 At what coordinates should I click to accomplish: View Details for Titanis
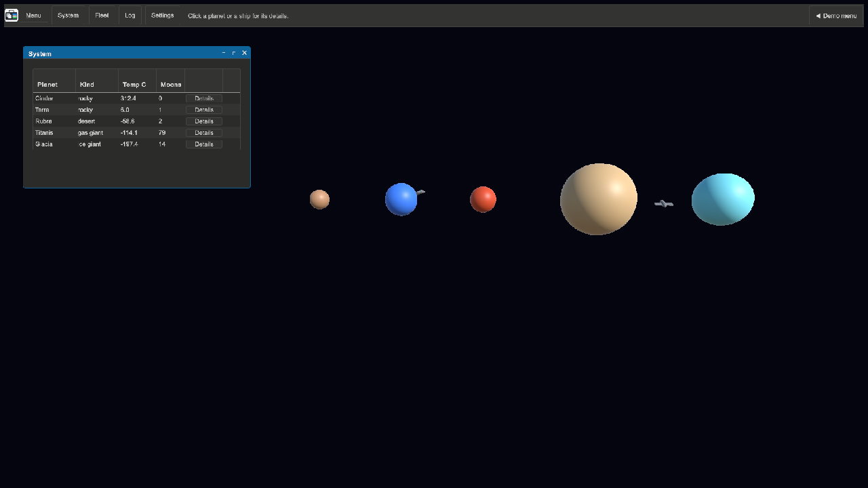tap(204, 133)
